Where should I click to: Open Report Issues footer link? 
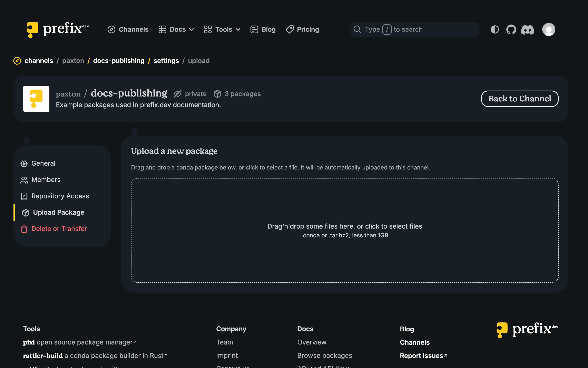point(423,356)
